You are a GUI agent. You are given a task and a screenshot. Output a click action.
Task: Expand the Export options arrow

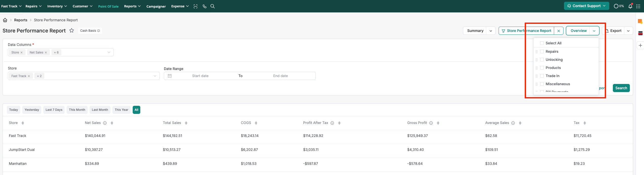coord(628,31)
